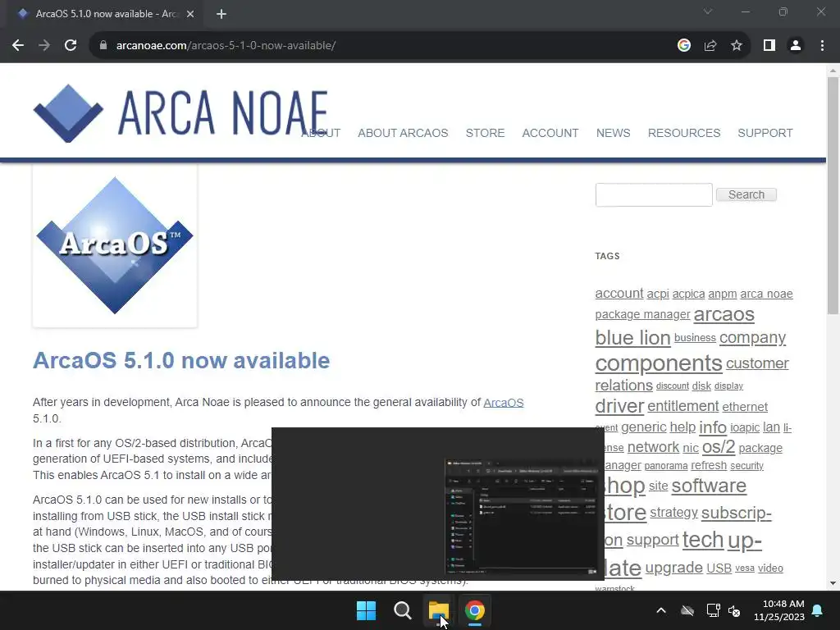Click the OneDrive tray icon
The height and width of the screenshot is (630, 840).
pos(687,610)
